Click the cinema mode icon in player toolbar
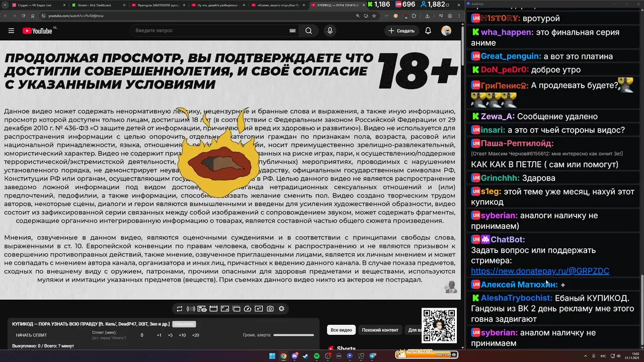Screen dimensions: 644x362 (236, 309)
